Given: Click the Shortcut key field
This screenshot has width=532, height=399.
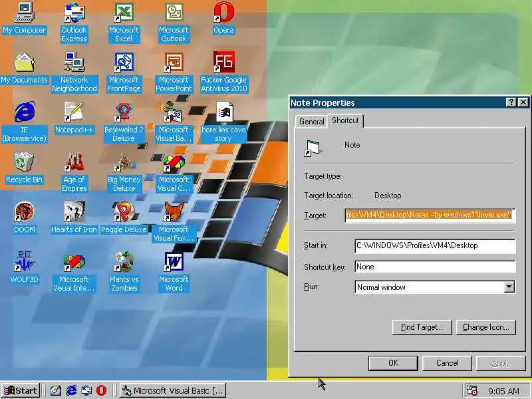Looking at the screenshot, I should pos(435,267).
